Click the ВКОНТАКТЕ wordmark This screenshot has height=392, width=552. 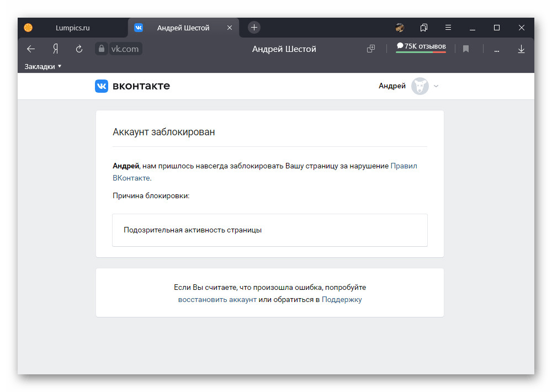[141, 86]
